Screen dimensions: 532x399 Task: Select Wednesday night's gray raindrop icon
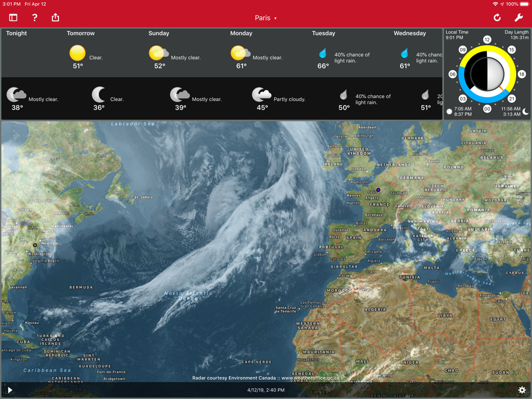pos(425,95)
